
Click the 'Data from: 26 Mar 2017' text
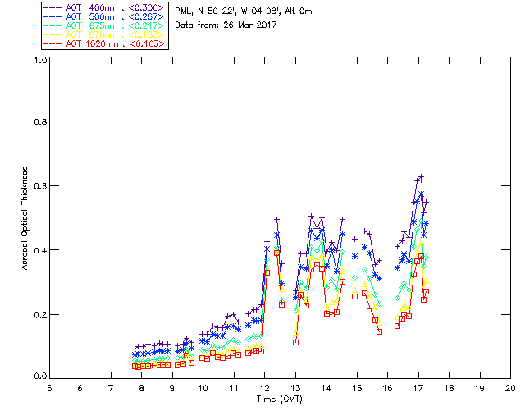click(226, 25)
